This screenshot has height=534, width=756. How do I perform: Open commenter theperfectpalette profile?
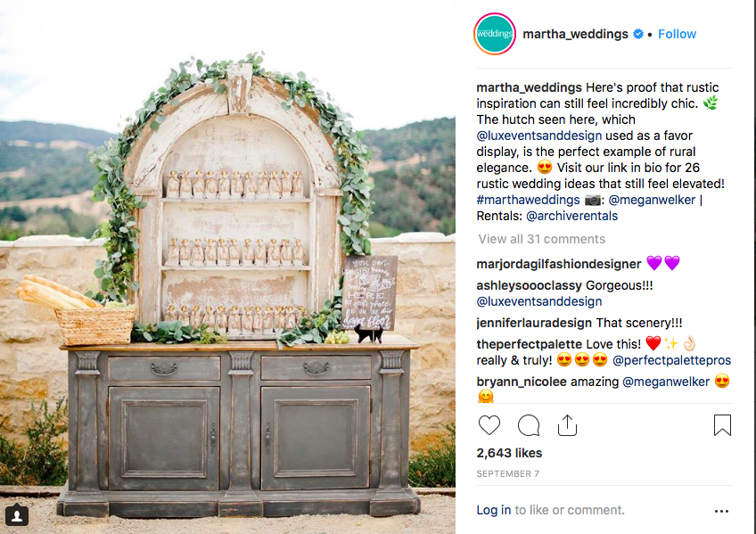[529, 344]
